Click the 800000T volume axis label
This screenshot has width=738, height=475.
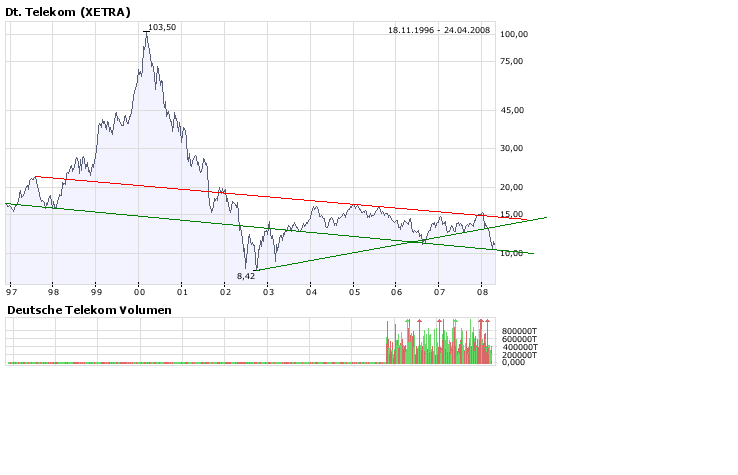519,331
